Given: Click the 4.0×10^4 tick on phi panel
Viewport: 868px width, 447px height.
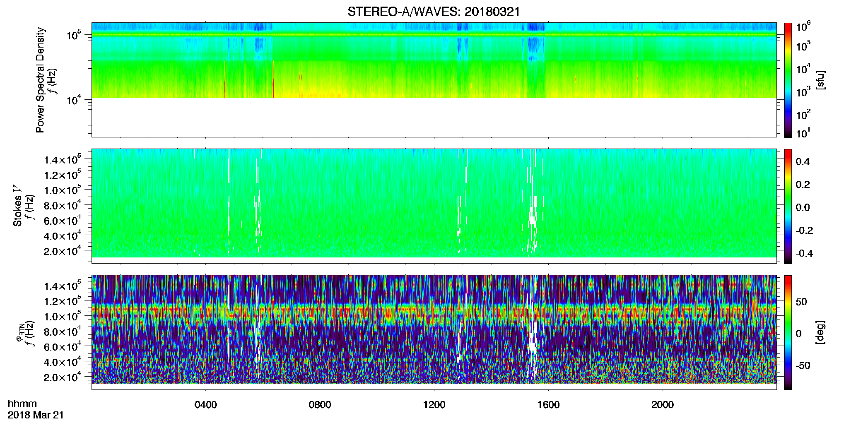Looking at the screenshot, I should 63,361.
